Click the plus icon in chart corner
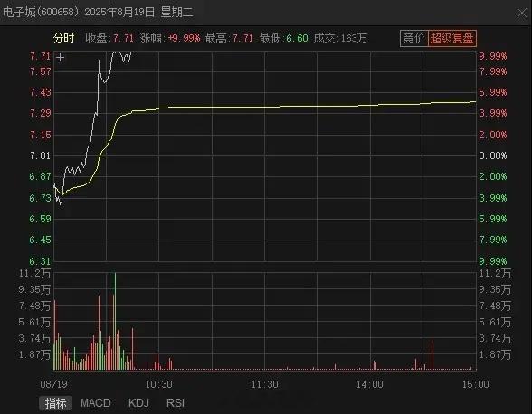Screen dimensions: 532x414 (x=60, y=58)
